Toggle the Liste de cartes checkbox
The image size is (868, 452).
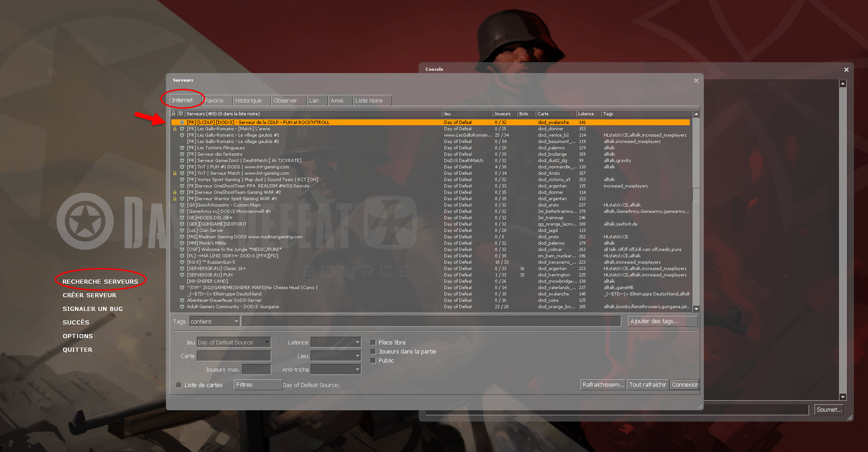(179, 385)
